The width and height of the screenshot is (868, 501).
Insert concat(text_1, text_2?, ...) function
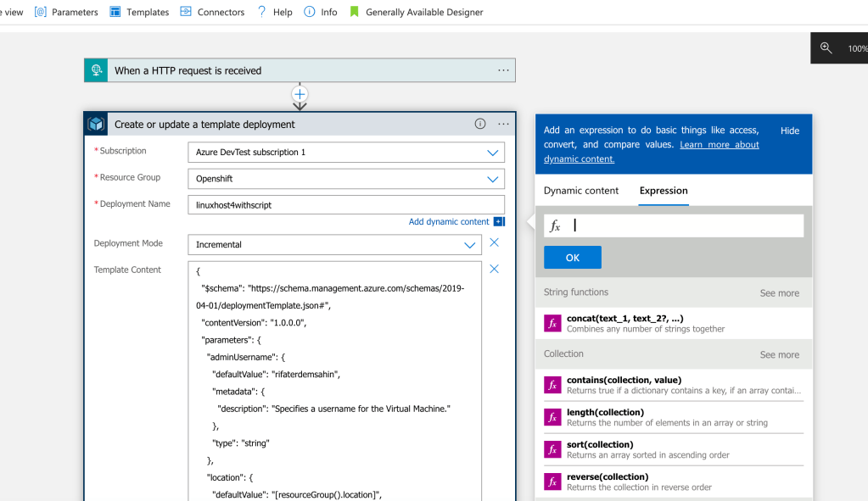tap(674, 324)
